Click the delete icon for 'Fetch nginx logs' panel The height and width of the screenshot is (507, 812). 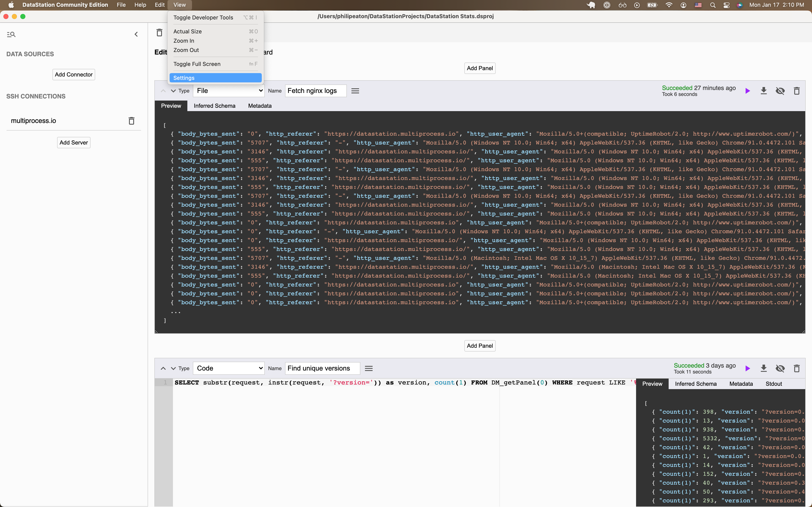tap(796, 91)
